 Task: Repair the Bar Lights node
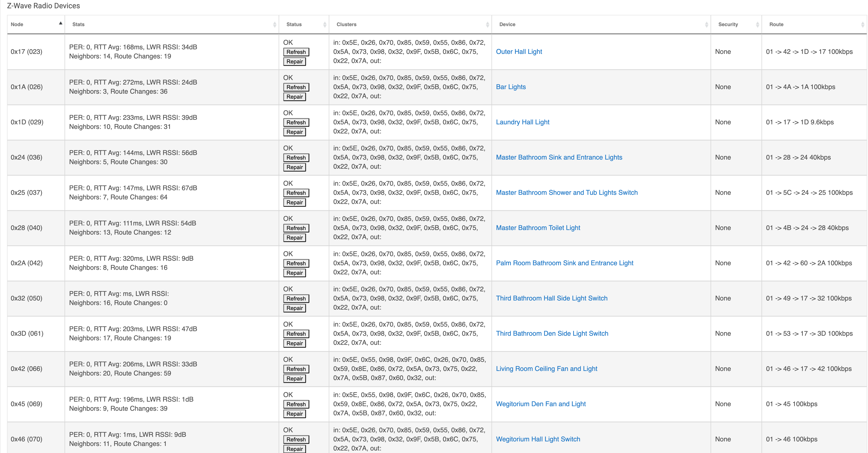tap(294, 97)
